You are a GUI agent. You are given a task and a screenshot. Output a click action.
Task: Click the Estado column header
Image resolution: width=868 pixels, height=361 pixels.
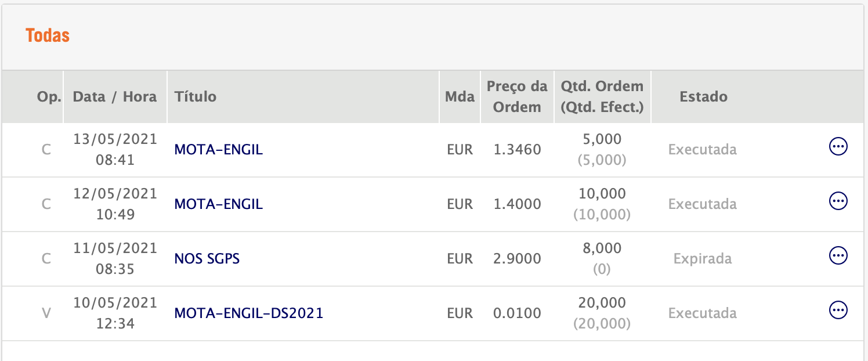click(x=703, y=96)
